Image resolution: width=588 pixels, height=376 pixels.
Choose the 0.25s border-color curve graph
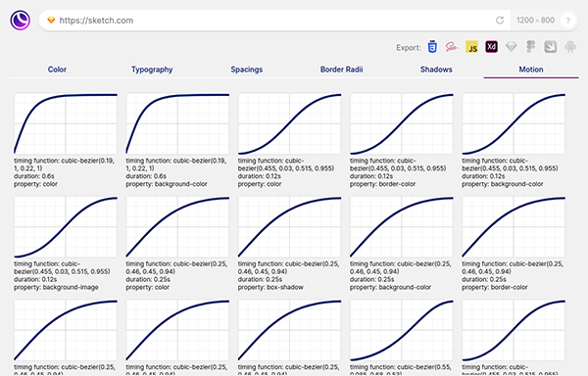coord(514,227)
